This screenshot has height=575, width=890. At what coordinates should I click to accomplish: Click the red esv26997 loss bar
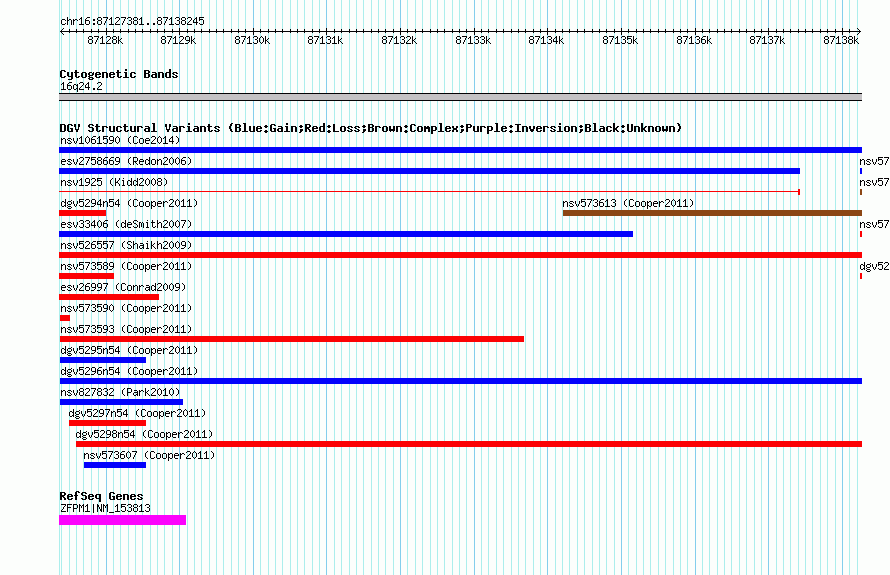(109, 297)
